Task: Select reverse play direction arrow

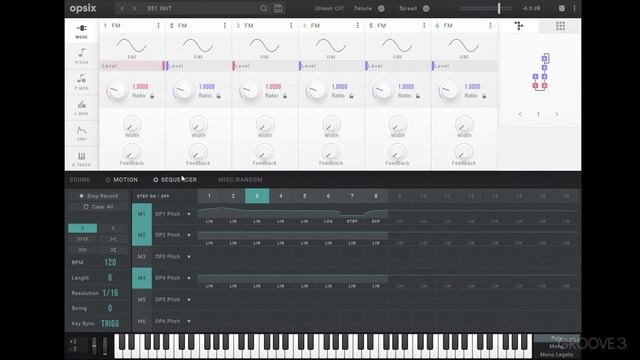Action: (113, 228)
